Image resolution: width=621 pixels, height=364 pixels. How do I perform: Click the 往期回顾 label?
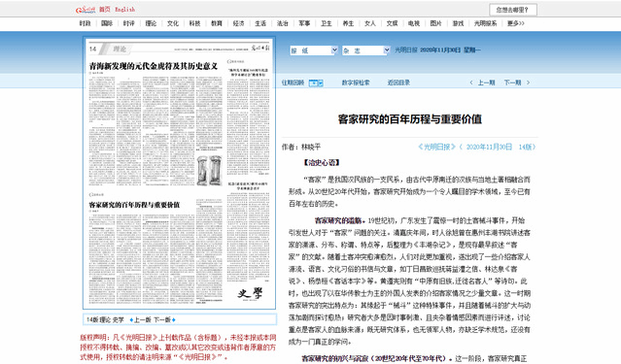point(293,83)
